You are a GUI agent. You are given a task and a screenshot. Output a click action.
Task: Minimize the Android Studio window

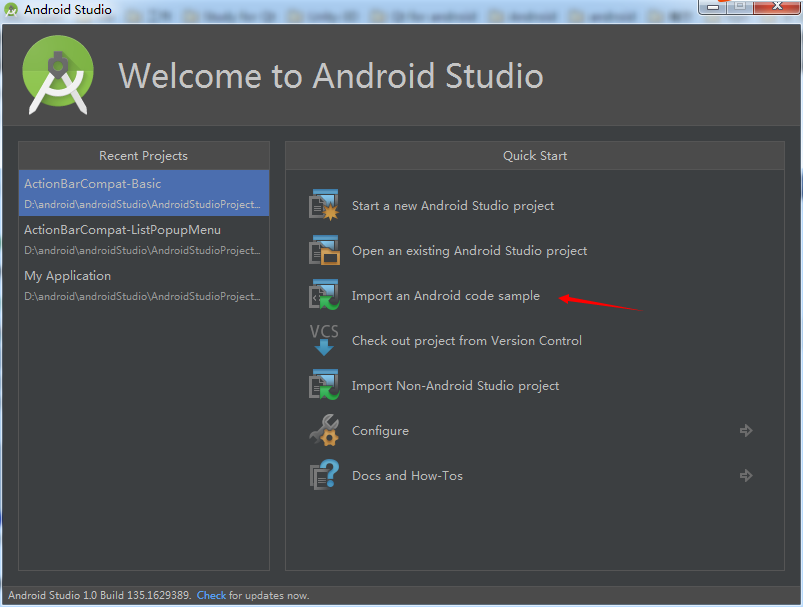713,7
